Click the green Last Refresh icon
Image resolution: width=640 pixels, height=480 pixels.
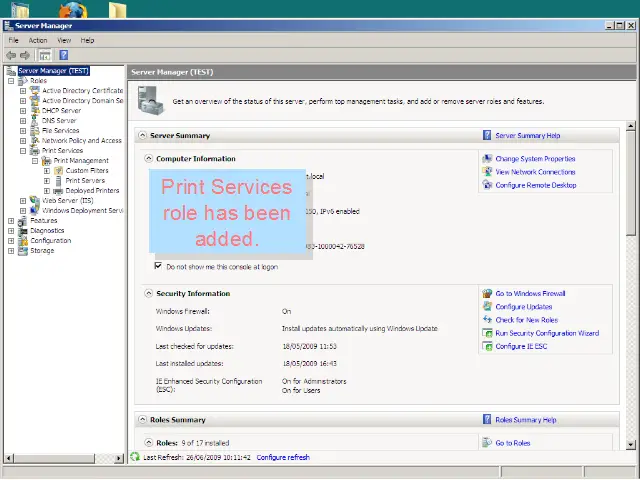[x=135, y=457]
